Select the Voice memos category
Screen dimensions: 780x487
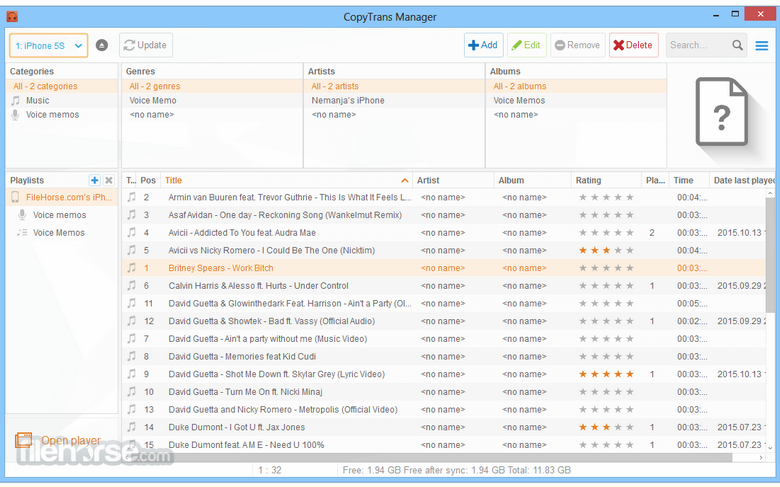click(x=62, y=115)
